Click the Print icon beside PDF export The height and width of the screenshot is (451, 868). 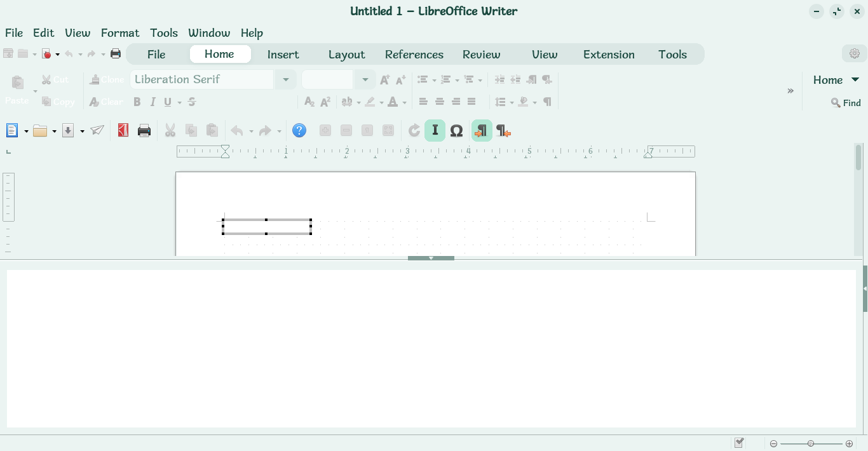[x=144, y=131]
